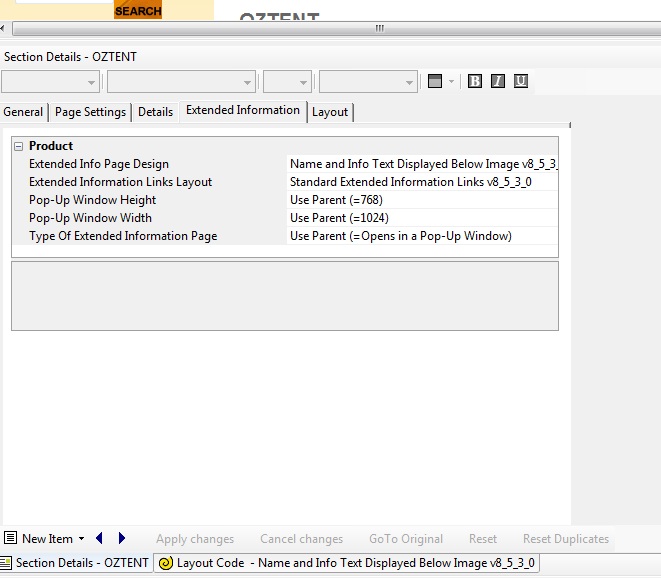This screenshot has height=578, width=661.
Task: Open the Layout Code document tab
Action: (347, 563)
